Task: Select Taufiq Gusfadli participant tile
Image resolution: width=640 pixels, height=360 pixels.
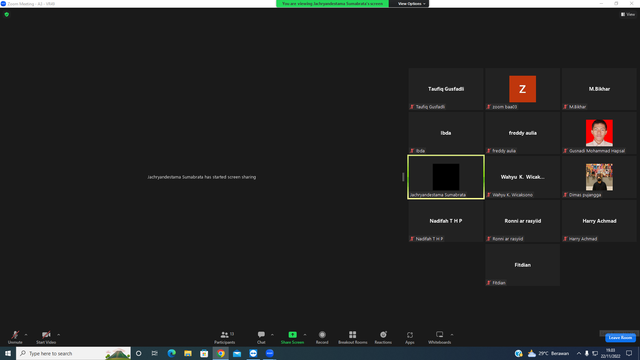Action: pos(446,89)
